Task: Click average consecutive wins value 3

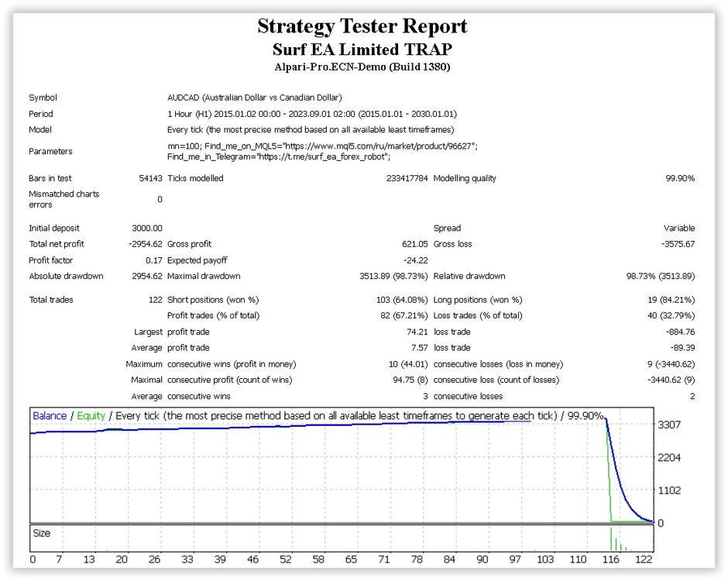Action: click(x=425, y=396)
